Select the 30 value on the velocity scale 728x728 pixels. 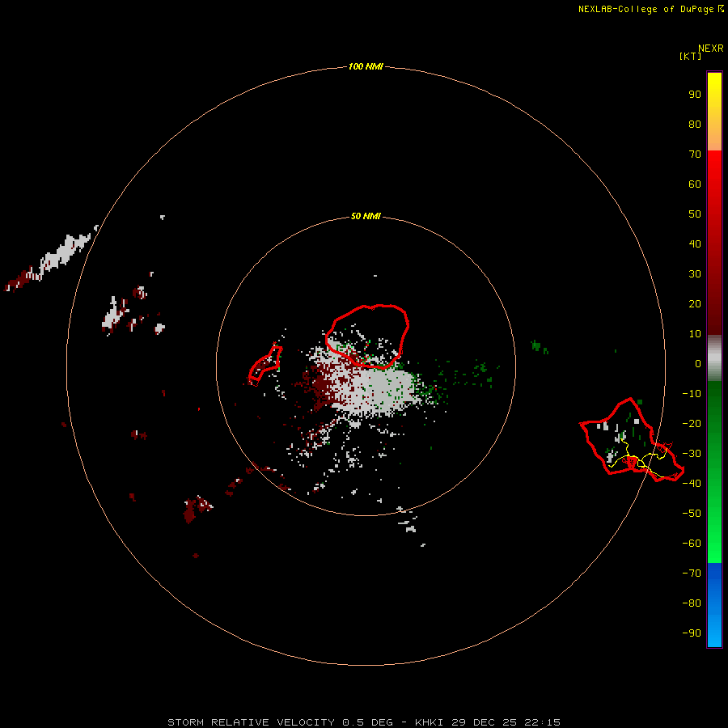(x=695, y=274)
